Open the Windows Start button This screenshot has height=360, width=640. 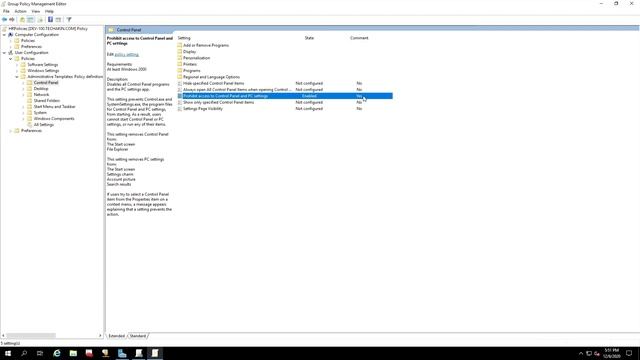click(x=8, y=353)
